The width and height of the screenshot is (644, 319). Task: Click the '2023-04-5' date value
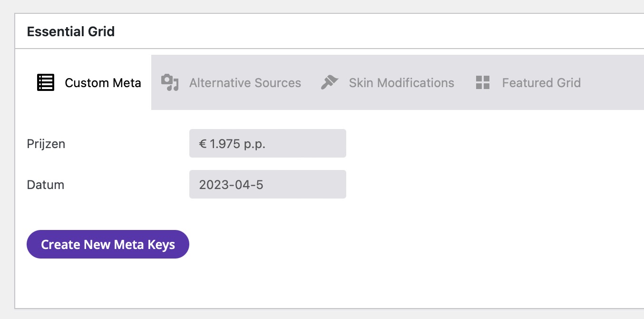tap(231, 185)
